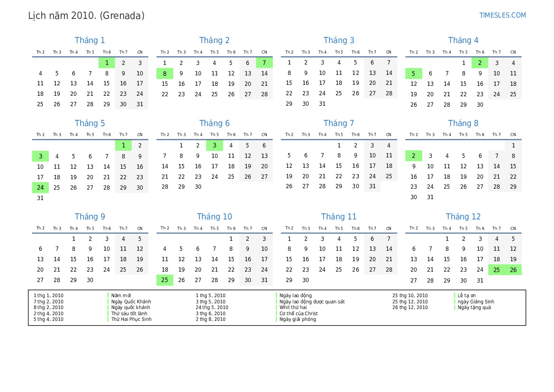Click the 'Năm mới' holiday label
Image resolution: width=554 pixels, height=392 pixels.
[x=121, y=295]
